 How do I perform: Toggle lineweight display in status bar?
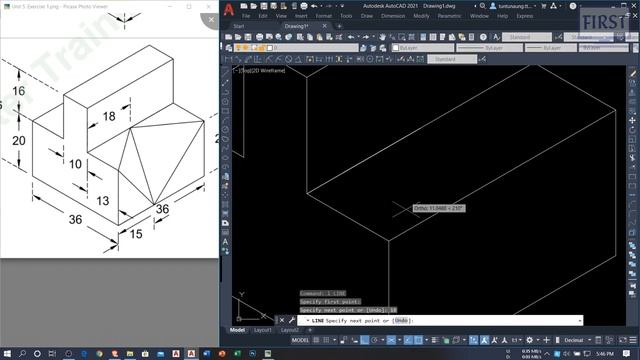[434, 340]
